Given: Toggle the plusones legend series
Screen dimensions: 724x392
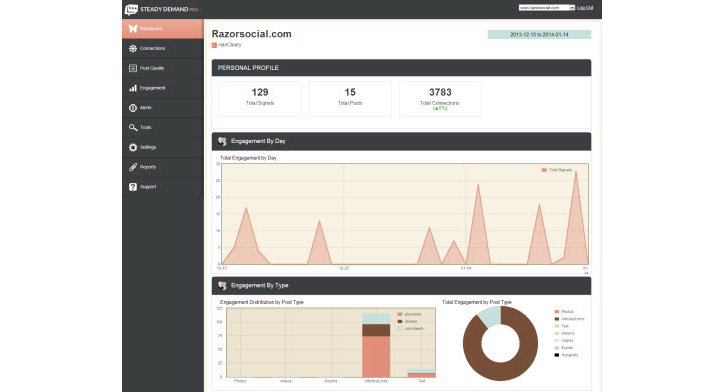Looking at the screenshot, I should (410, 314).
